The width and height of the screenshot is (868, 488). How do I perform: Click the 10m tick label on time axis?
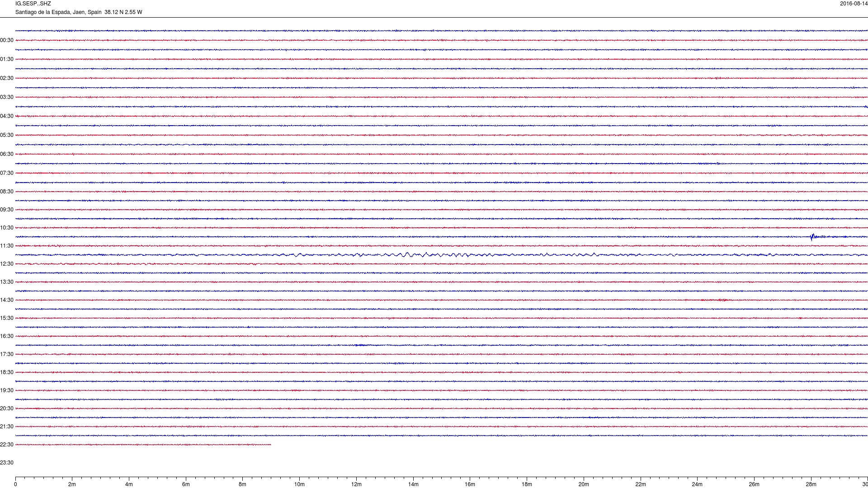click(299, 484)
